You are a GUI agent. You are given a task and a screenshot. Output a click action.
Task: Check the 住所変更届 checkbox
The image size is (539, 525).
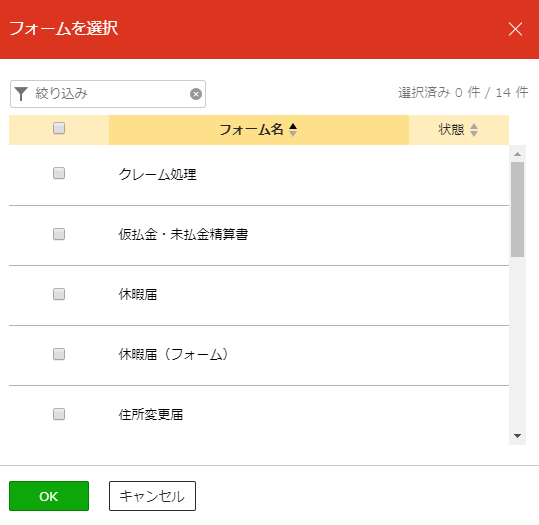pos(59,414)
